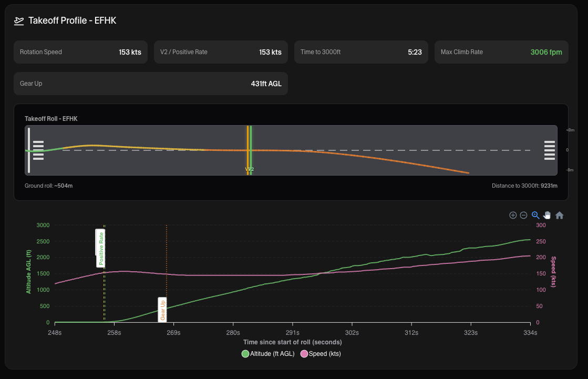Viewport: 588px width, 379px height.
Task: Click the chart zoom-out minus icon
Action: (x=523, y=215)
